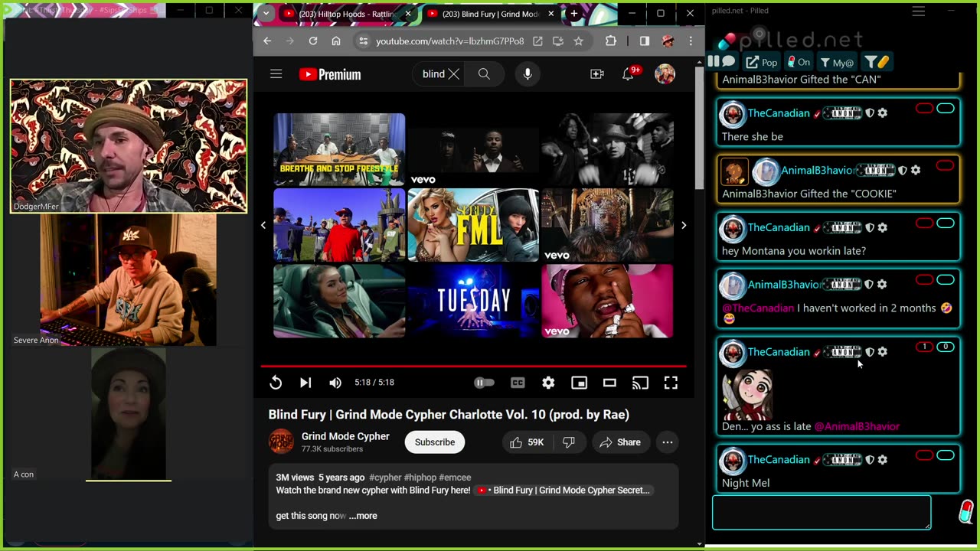Image resolution: width=980 pixels, height=551 pixels.
Task: Switch the player to miniplayer
Action: 579,383
